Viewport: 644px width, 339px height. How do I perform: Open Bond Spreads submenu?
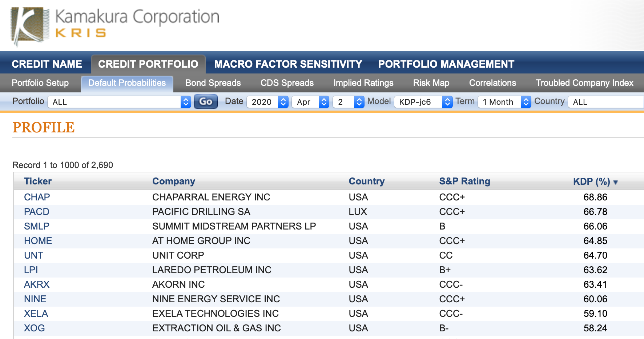coord(213,83)
